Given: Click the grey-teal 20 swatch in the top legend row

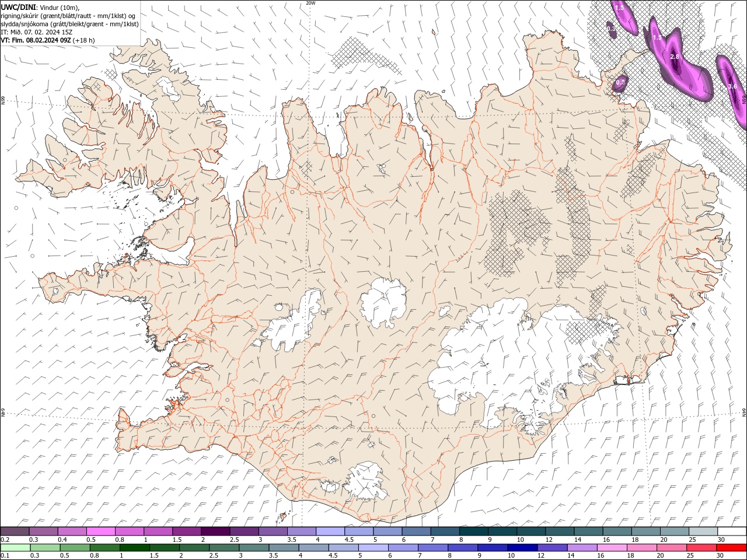Looking at the screenshot, I should point(674,531).
